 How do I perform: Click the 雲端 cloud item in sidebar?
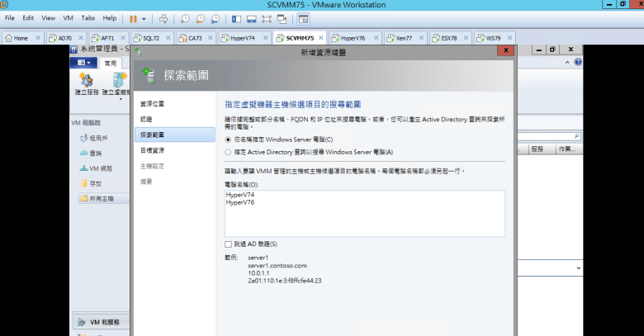[96, 153]
